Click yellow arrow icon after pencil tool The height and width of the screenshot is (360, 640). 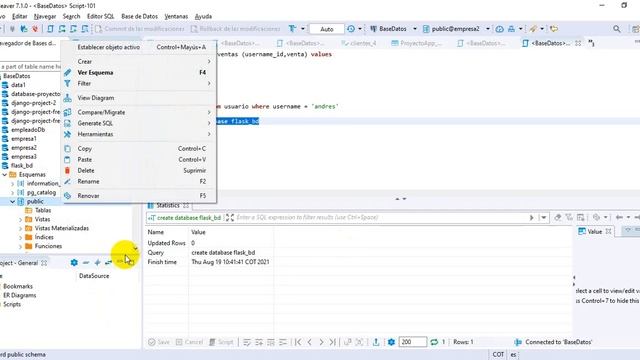click(554, 29)
